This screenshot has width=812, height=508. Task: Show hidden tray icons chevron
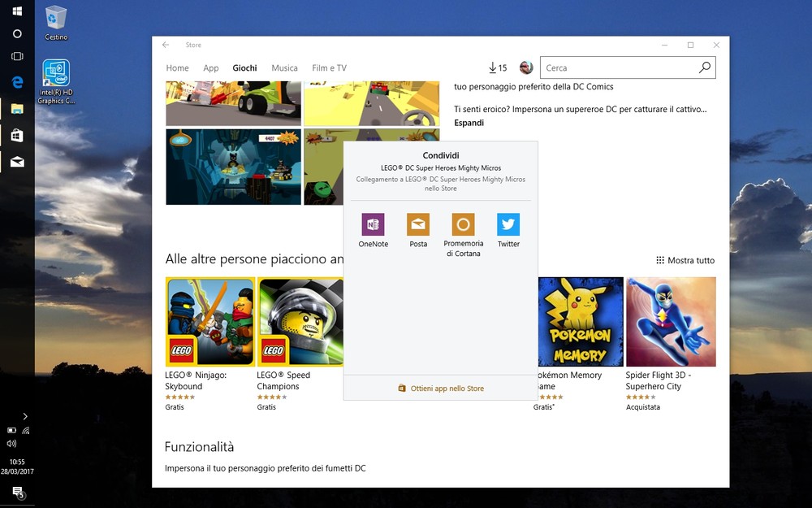click(x=25, y=416)
